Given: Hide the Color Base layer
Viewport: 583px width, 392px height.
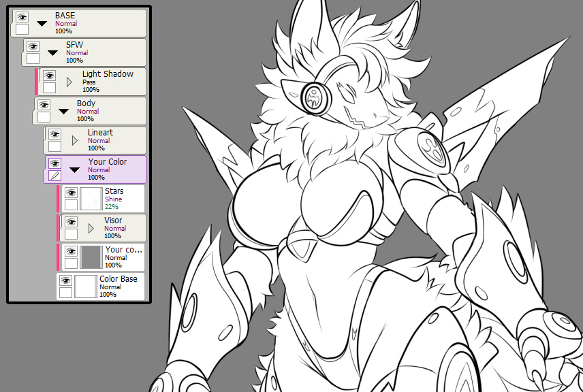Looking at the screenshot, I should click(66, 280).
